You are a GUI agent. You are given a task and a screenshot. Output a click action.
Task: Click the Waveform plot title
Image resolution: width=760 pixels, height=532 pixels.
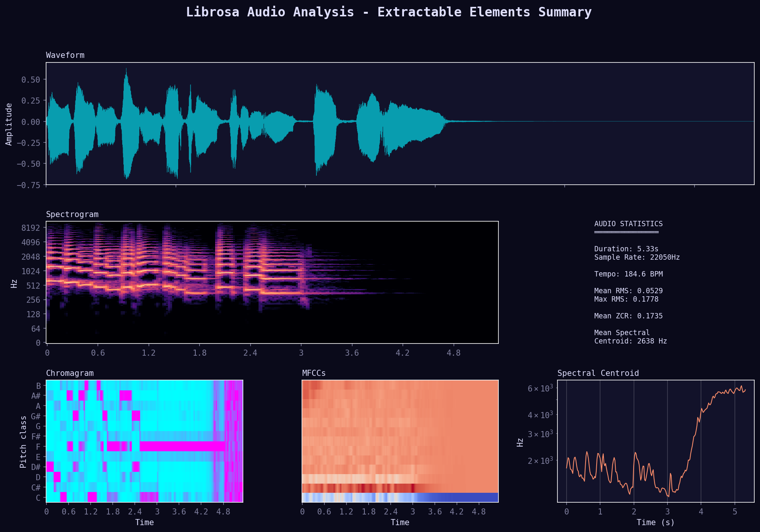click(x=65, y=55)
